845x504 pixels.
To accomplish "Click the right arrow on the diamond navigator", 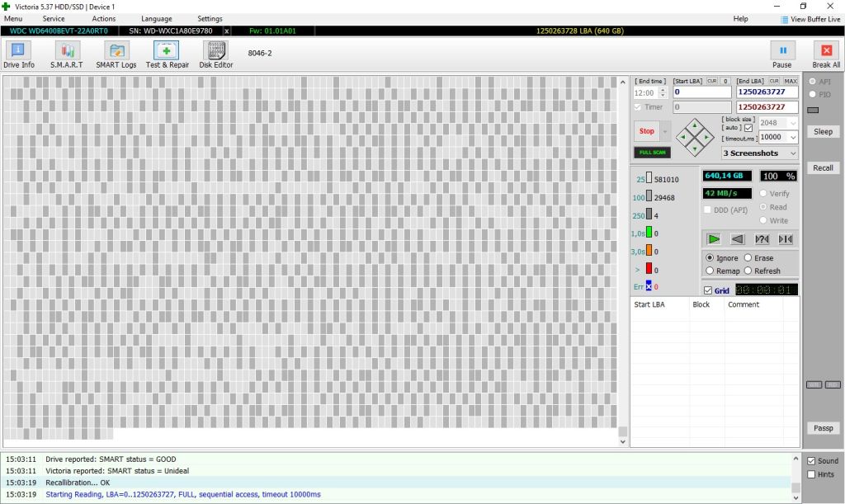I will click(x=706, y=137).
